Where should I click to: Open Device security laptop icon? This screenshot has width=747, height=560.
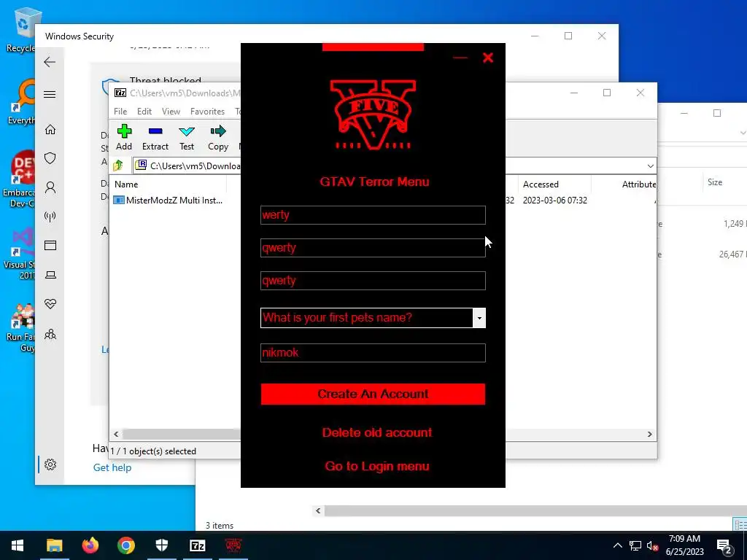point(50,275)
